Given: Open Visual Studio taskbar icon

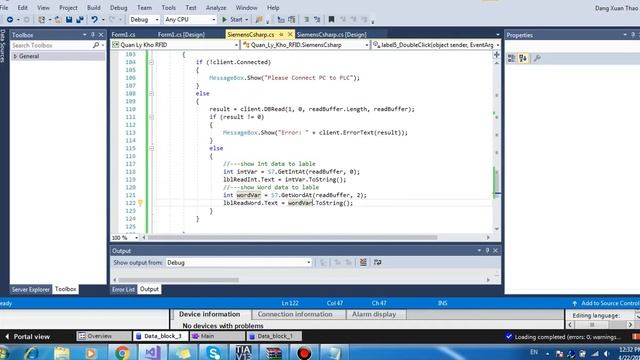Looking at the screenshot, I should [152, 353].
